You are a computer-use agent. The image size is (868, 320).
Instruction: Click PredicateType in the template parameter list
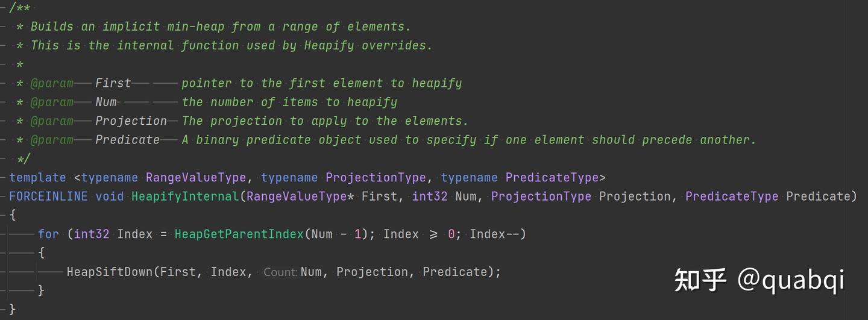(x=552, y=178)
